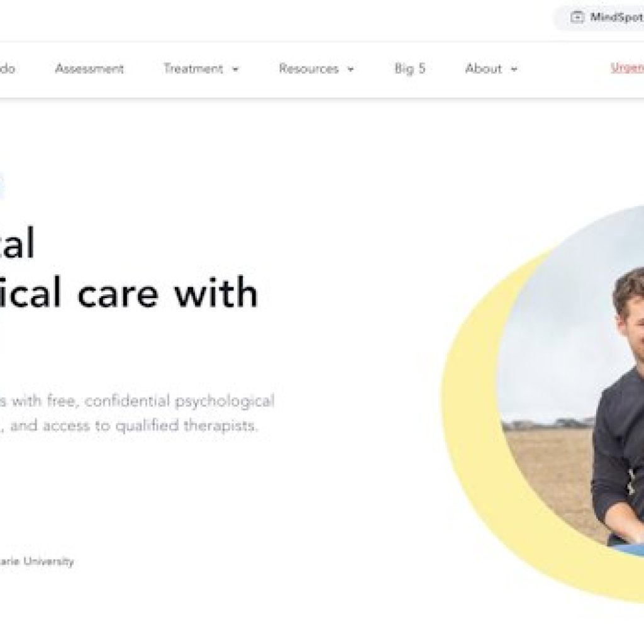Select the Resources menu label
Image resolution: width=644 pixels, height=644 pixels.
coord(308,69)
